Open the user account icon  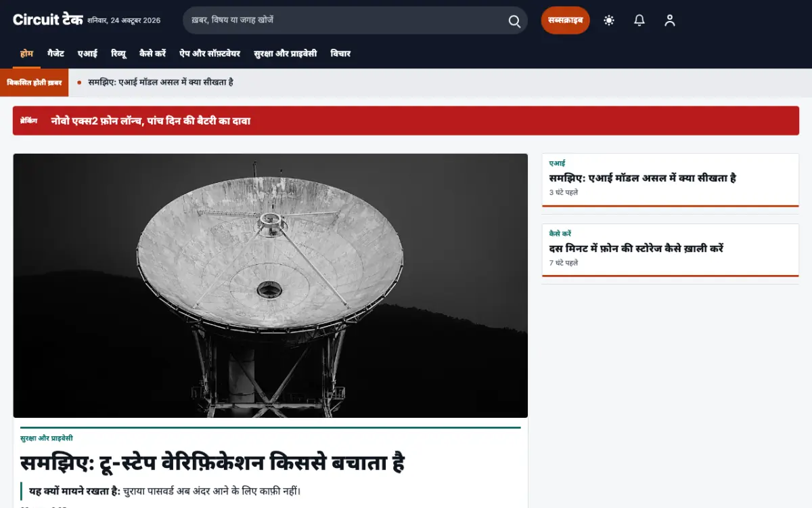[670, 20]
